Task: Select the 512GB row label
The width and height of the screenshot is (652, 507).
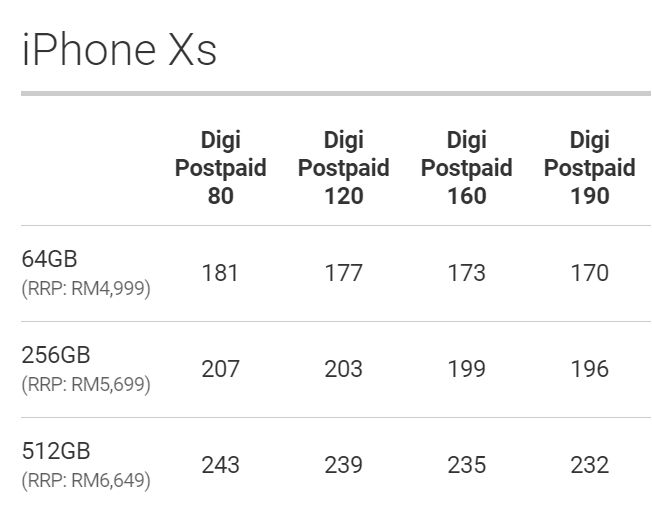Action: (54, 451)
